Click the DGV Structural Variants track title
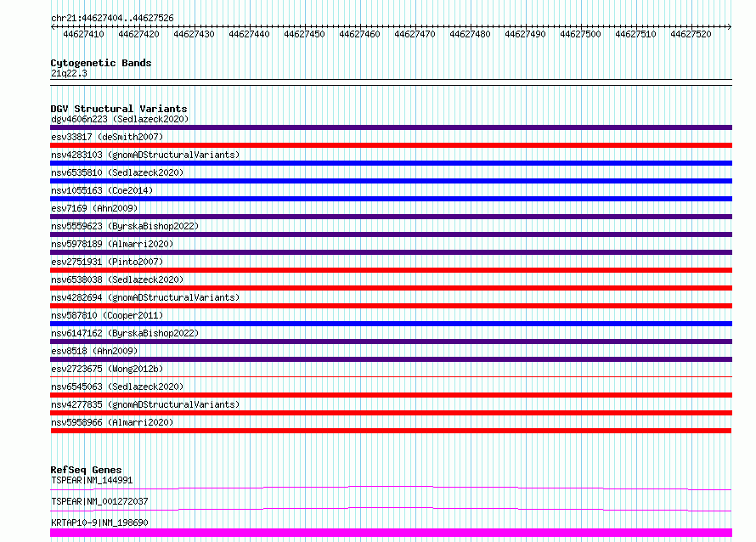Viewport: 756px width, 542px height. click(x=119, y=109)
